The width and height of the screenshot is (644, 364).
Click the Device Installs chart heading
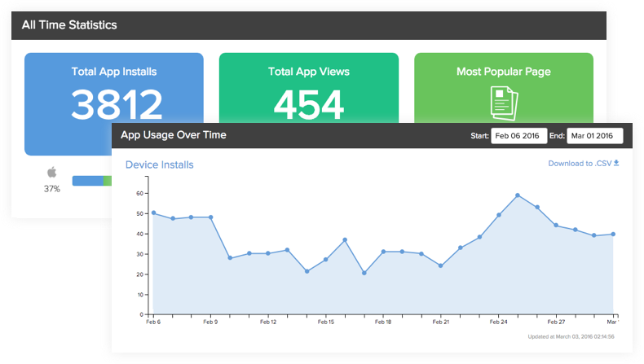159,164
